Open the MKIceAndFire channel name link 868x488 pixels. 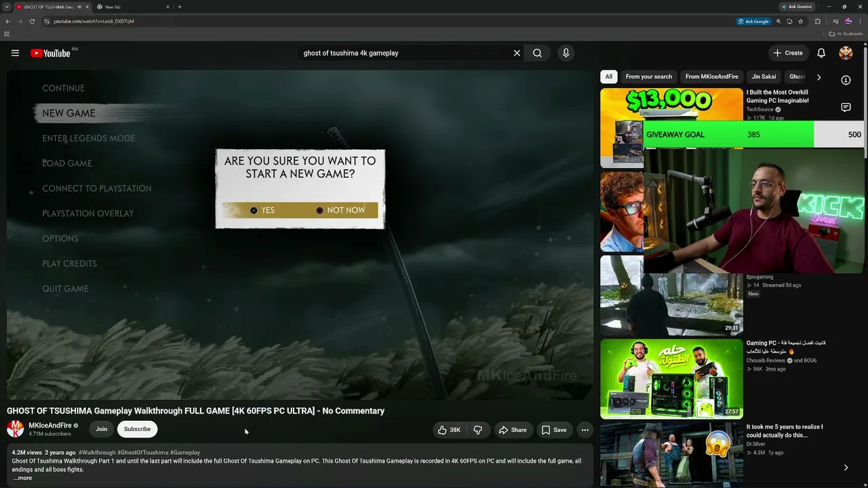pyautogui.click(x=50, y=426)
